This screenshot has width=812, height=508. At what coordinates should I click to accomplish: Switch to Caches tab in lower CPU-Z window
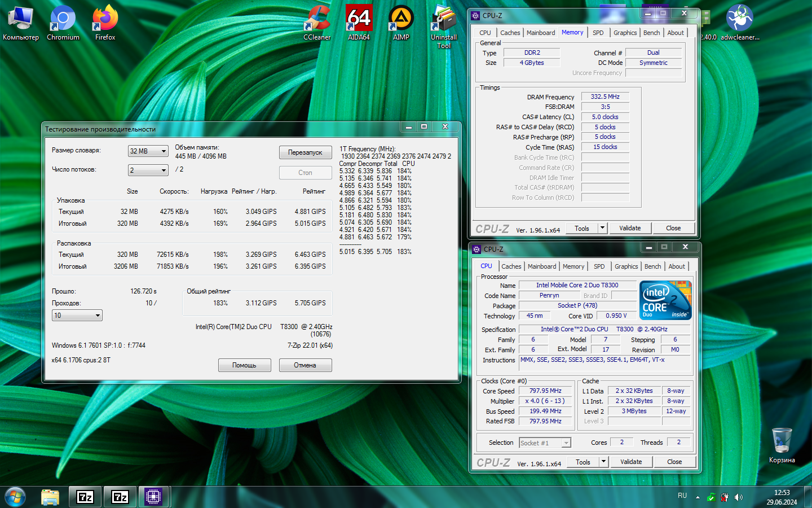pos(511,266)
